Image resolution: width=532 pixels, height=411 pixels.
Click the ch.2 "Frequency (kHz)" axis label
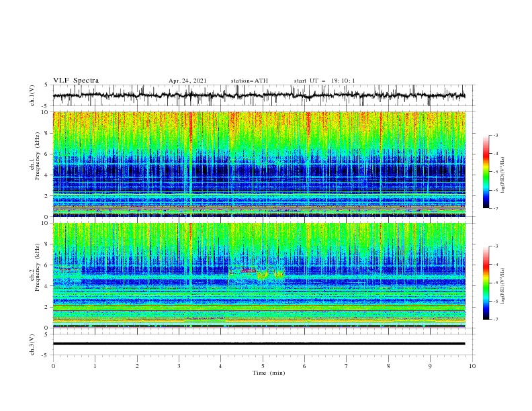point(38,267)
